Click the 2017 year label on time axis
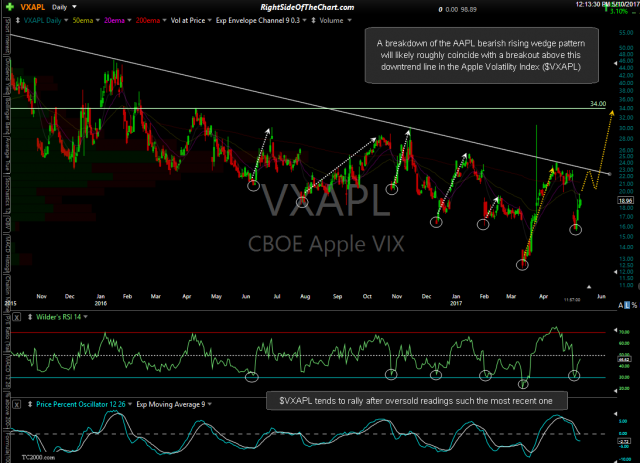 tap(456, 303)
